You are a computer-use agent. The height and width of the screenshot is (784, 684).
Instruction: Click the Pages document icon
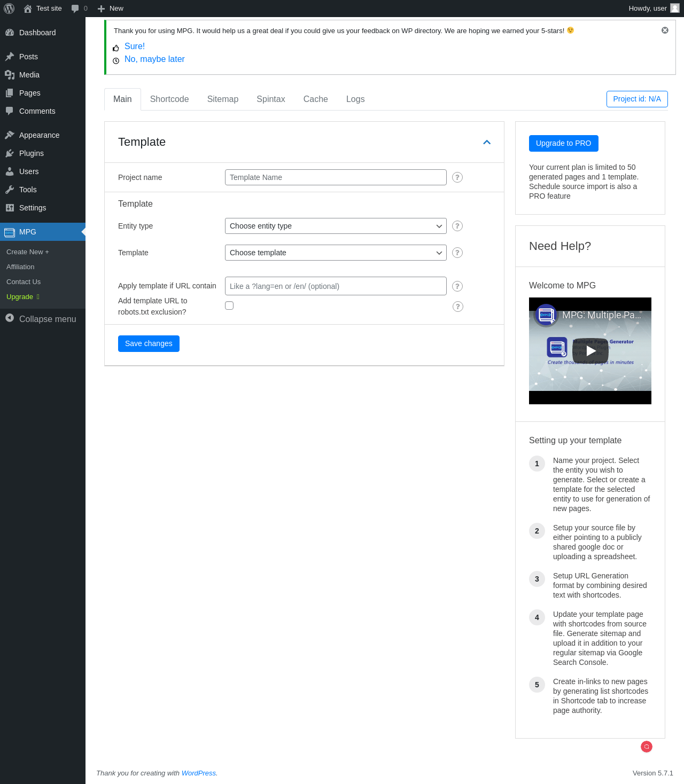10,93
